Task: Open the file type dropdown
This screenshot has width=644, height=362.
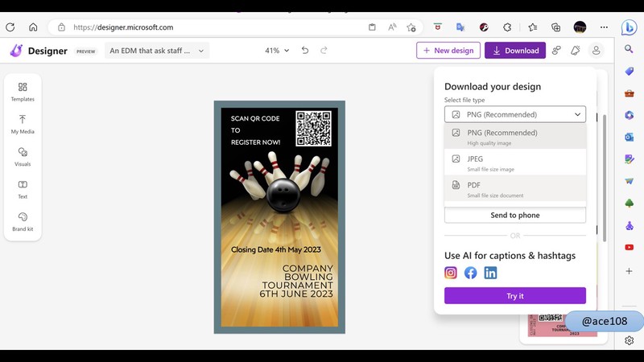Action: click(515, 114)
